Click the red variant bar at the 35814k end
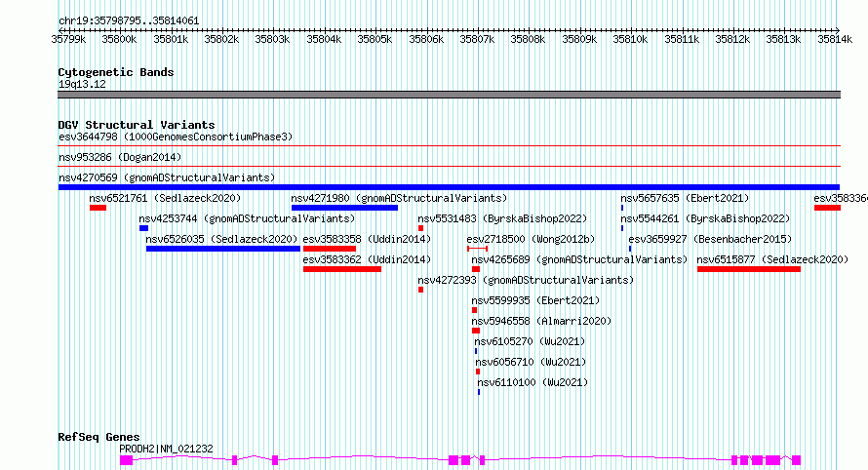This screenshot has width=868, height=470. tap(827, 208)
